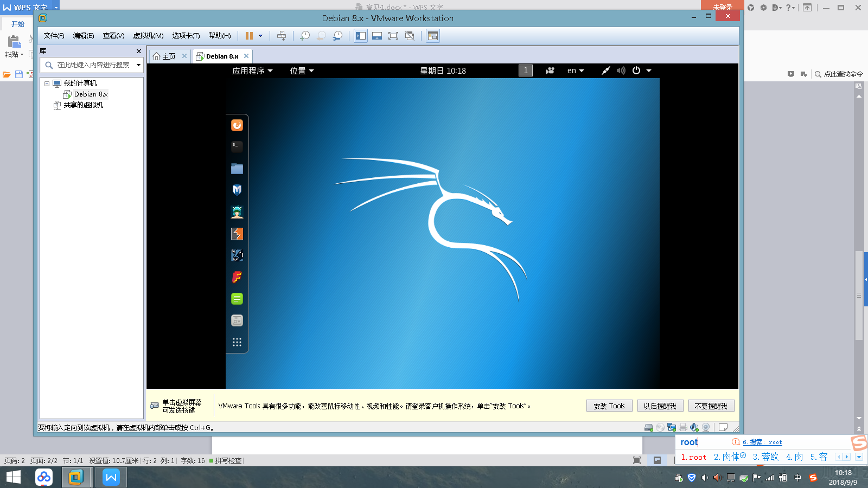The height and width of the screenshot is (488, 868).
Task: Open the power options dropdown next to pause
Action: pyautogui.click(x=261, y=36)
